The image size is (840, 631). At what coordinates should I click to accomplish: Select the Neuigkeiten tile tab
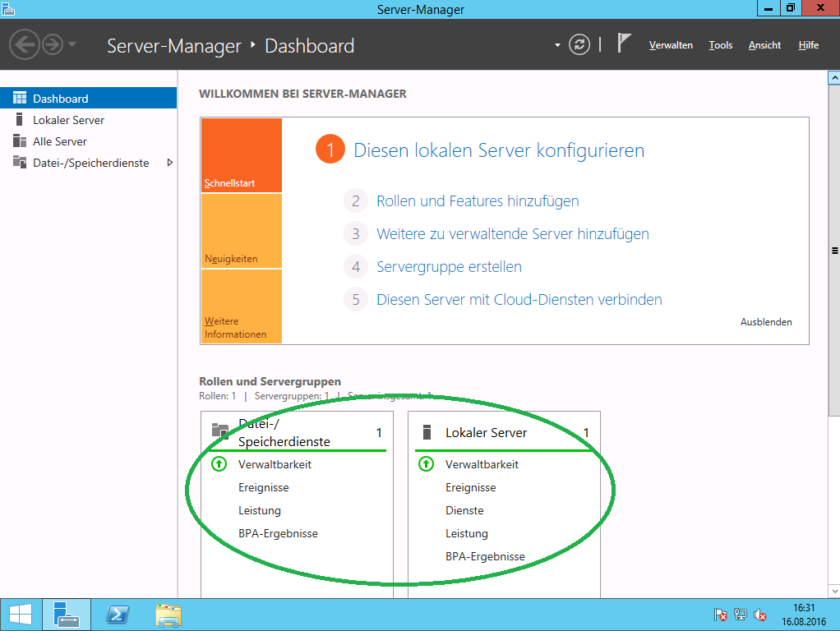[x=241, y=231]
